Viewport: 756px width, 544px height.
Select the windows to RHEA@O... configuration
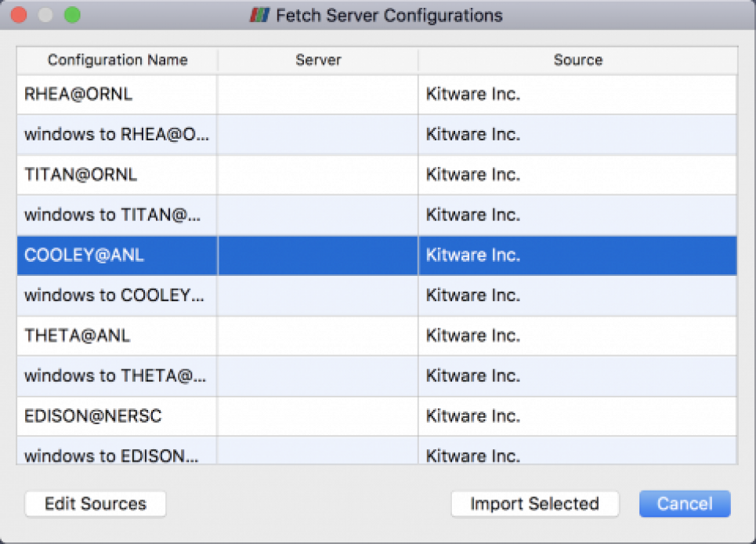(x=116, y=135)
